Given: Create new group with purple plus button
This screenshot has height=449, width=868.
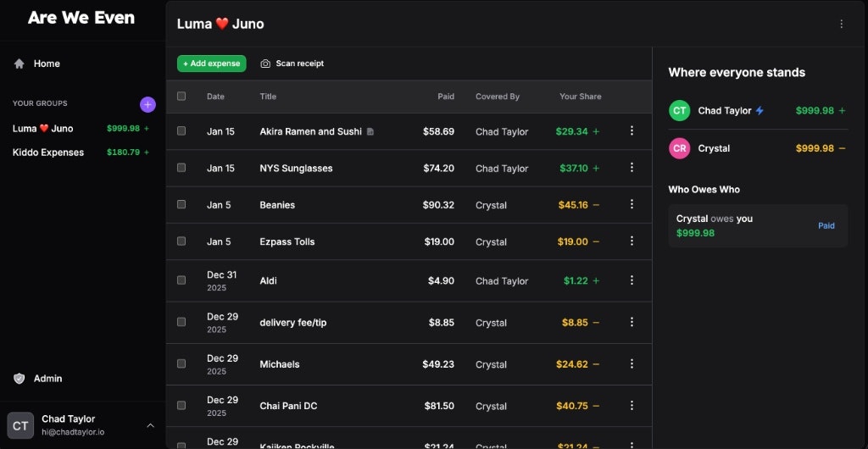Looking at the screenshot, I should point(147,104).
